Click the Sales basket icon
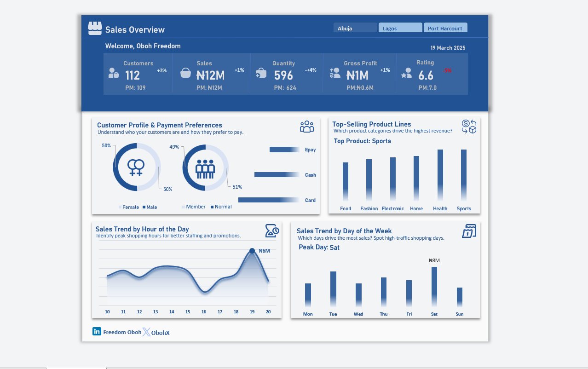The image size is (588, 369). point(185,73)
